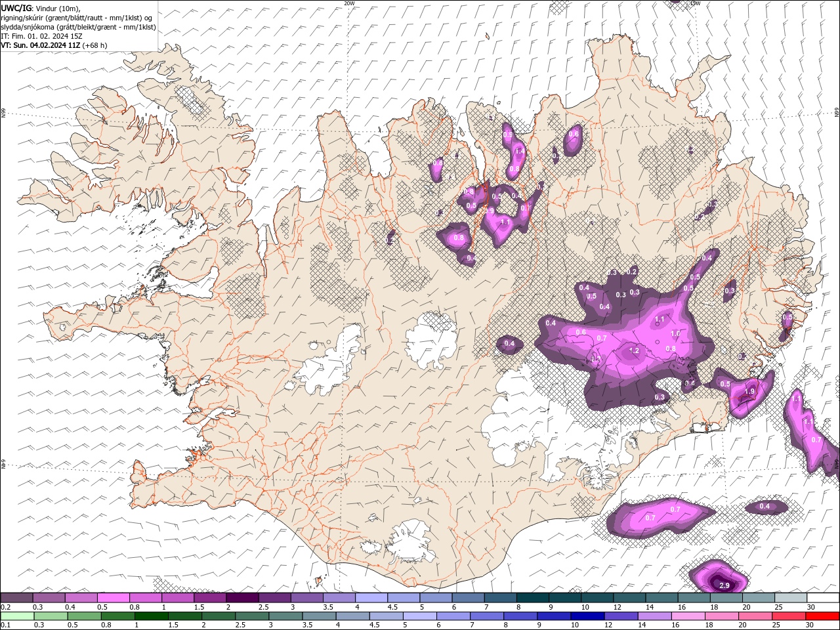The height and width of the screenshot is (630, 840).
Task: Select the "1.0" precipitation value on the map
Action: pyautogui.click(x=675, y=334)
